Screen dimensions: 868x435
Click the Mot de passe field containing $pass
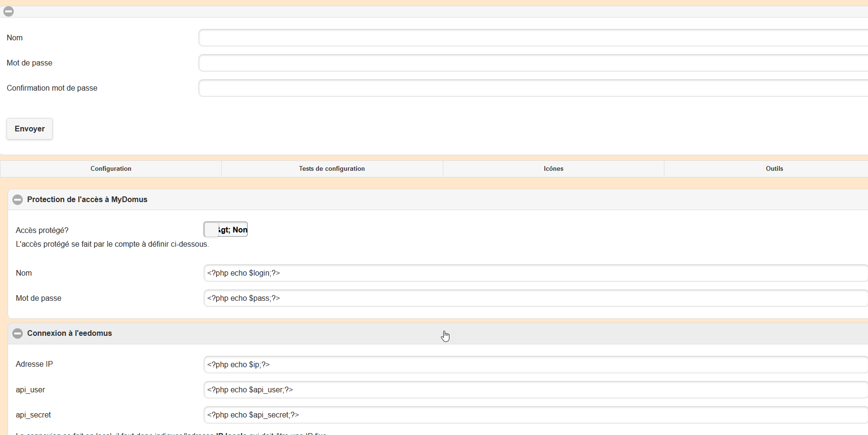tap(534, 298)
